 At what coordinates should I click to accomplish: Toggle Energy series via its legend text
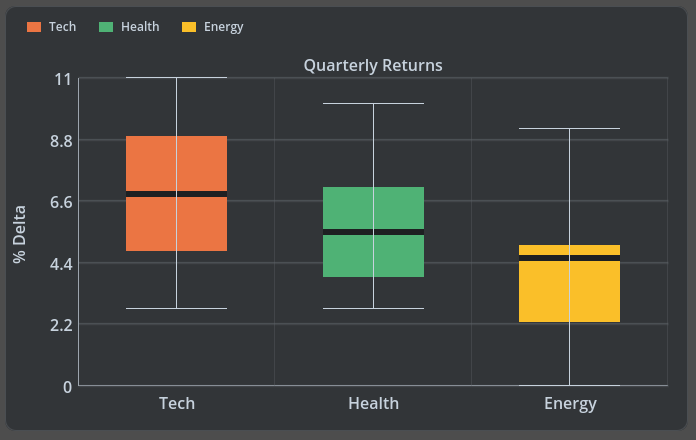click(223, 27)
